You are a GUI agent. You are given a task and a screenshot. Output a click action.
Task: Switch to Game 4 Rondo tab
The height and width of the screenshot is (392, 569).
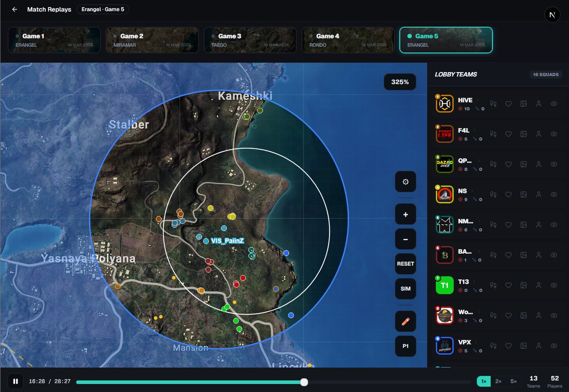pos(348,40)
